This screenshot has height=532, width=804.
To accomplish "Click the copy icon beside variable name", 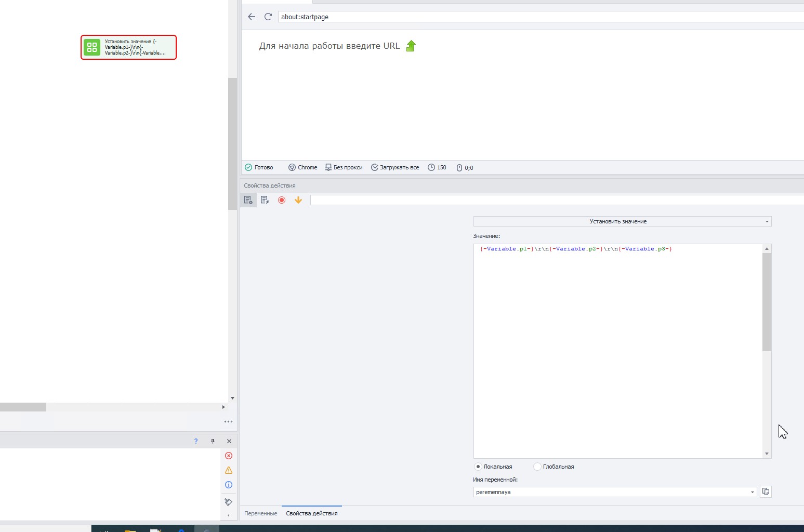I will (766, 491).
